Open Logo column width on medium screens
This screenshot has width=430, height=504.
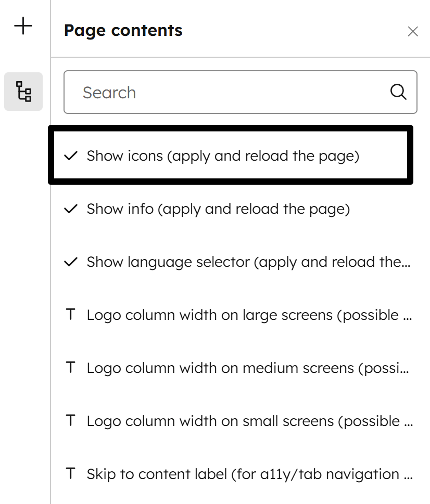pos(249,368)
